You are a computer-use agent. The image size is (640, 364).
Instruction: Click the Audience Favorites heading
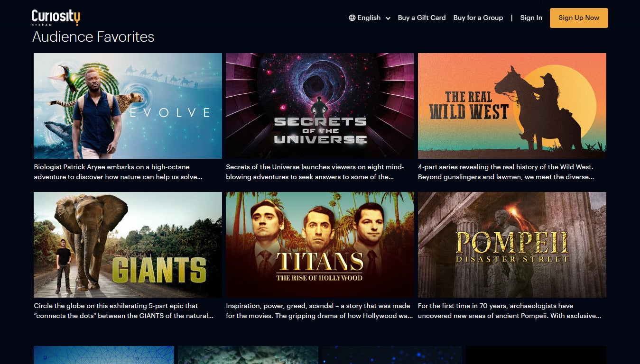(x=93, y=37)
